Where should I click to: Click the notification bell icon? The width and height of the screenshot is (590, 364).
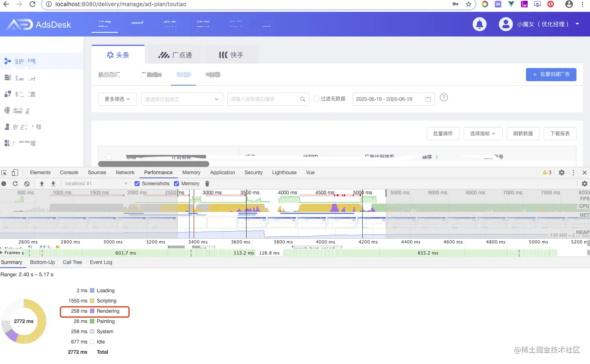(x=479, y=24)
